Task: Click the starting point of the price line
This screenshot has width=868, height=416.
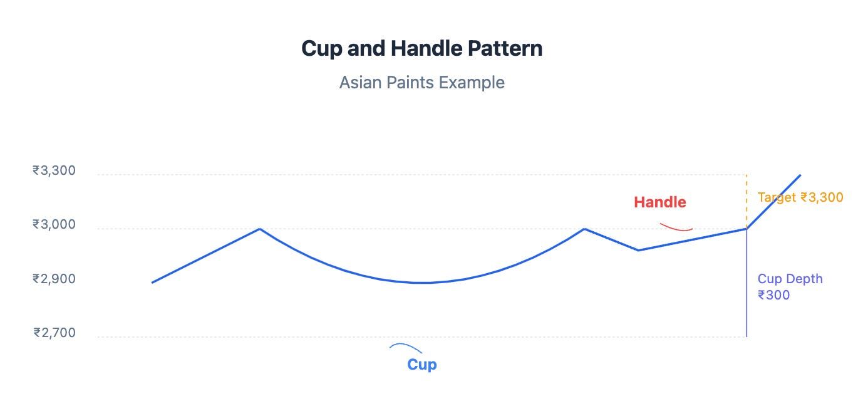Action: point(152,283)
